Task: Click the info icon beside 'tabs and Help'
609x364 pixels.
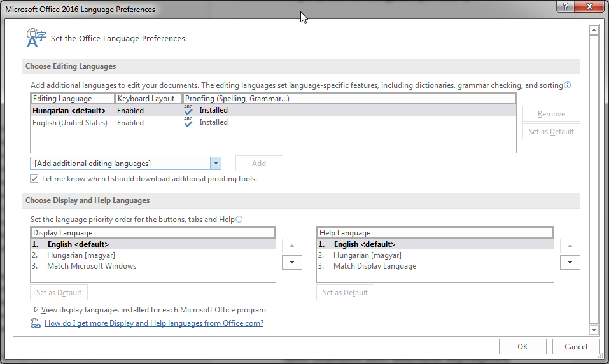Action: [239, 219]
